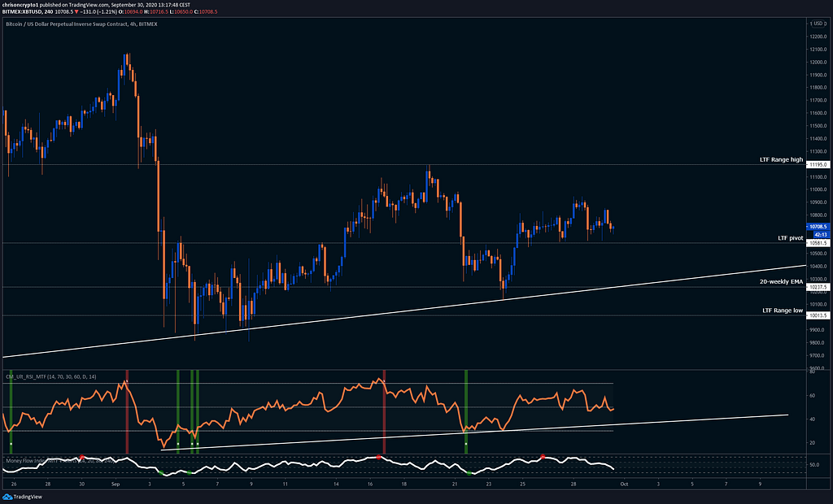This screenshot has height=504, width=833.
Task: Click the 12200.0 price axis label
Action: pyautogui.click(x=818, y=37)
